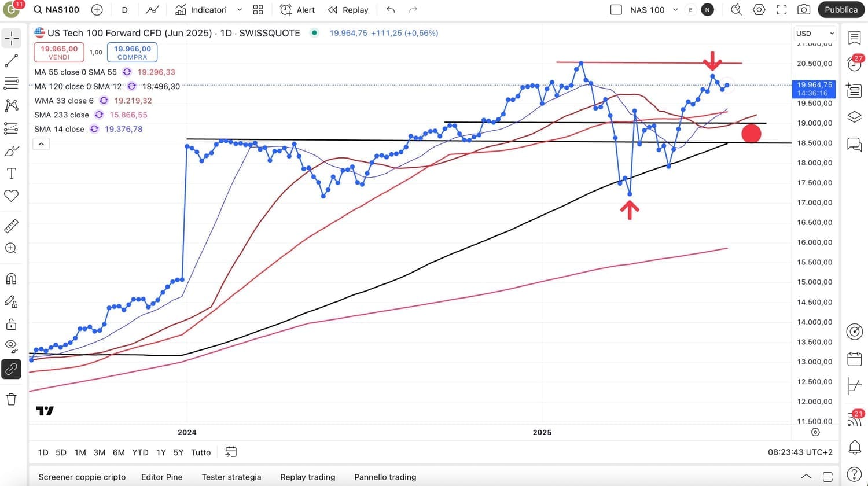The height and width of the screenshot is (486, 868).
Task: Open the text annotation tool
Action: (x=11, y=174)
